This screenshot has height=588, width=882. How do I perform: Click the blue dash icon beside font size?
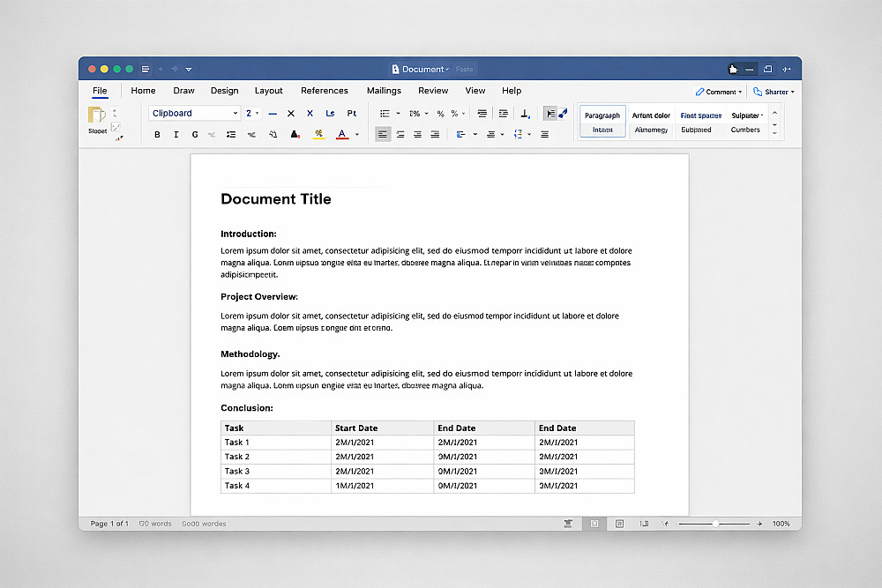coord(273,114)
